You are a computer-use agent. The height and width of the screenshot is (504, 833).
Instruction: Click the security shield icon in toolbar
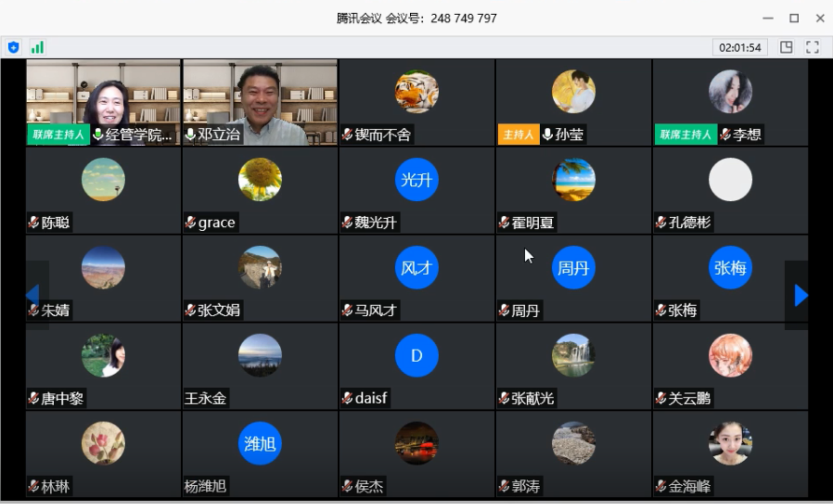[13, 46]
